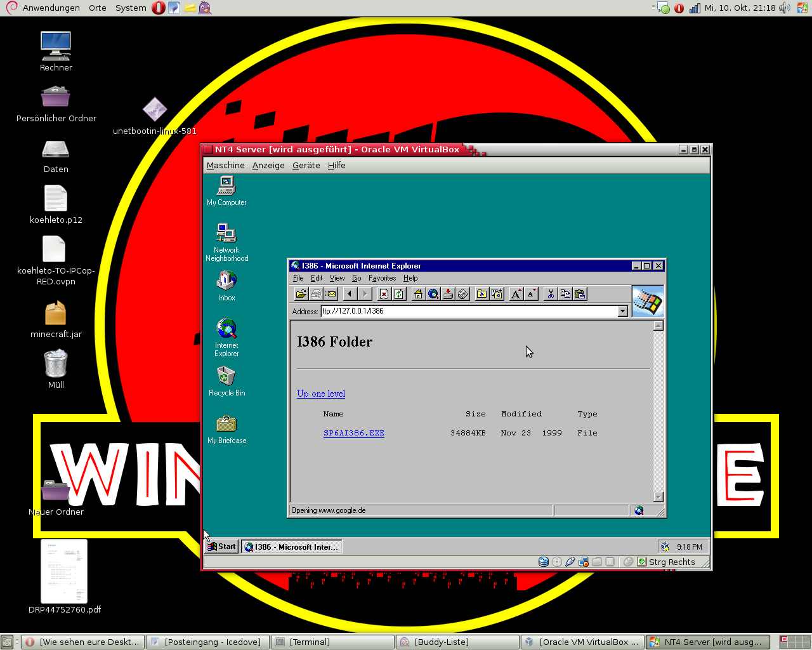The image size is (812, 650).
Task: Click the mouse integration indicator in VirtualBox
Action: pos(628,562)
